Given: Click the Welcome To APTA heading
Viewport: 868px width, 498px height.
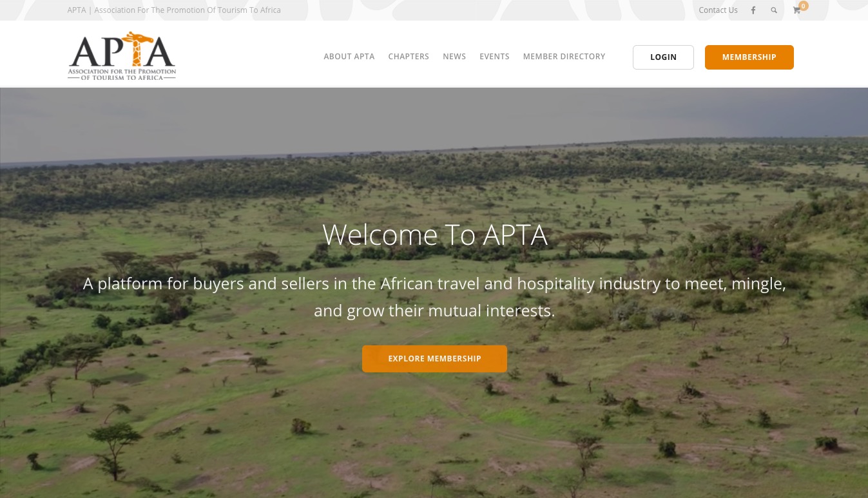Looking at the screenshot, I should [435, 235].
